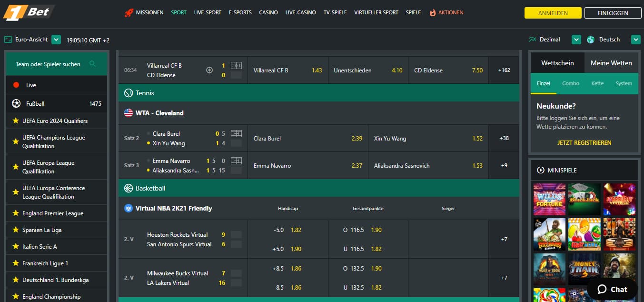Screen dimensions: 644x302
Task: Click star icon next to Frankreich Ligue 1
Action: (16, 263)
